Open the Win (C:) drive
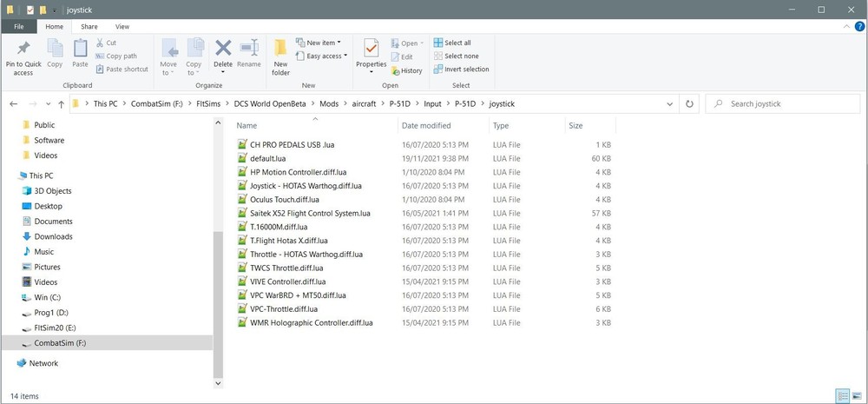This screenshot has width=868, height=404. click(47, 297)
